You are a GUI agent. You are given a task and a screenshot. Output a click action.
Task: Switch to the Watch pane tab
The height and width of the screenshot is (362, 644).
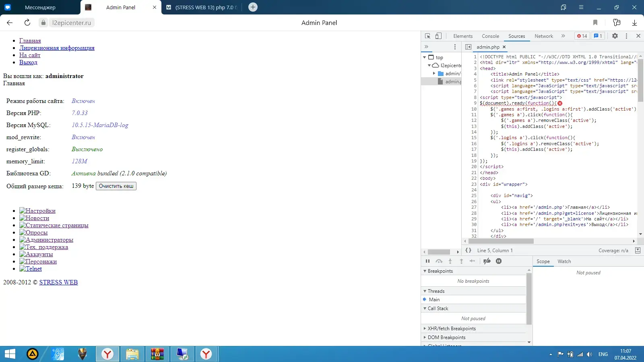coord(564,261)
